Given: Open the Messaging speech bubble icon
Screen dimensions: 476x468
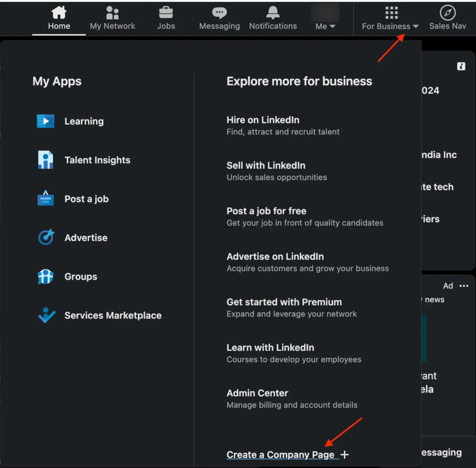Looking at the screenshot, I should (x=219, y=13).
